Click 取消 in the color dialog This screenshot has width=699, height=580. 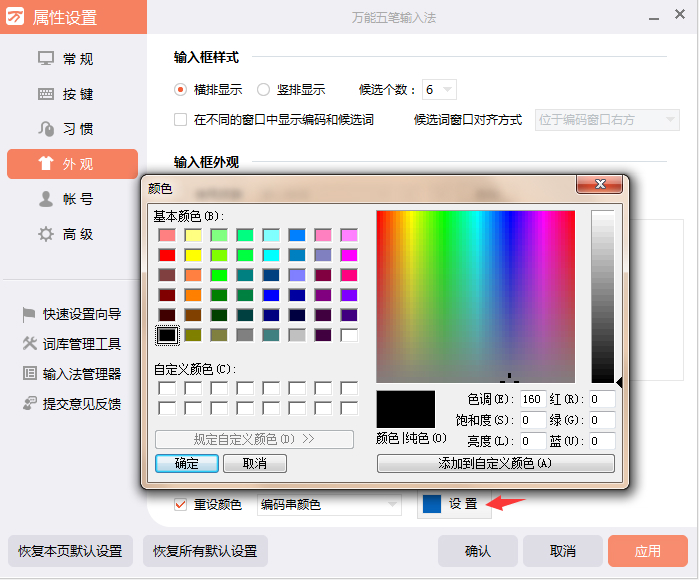[255, 463]
